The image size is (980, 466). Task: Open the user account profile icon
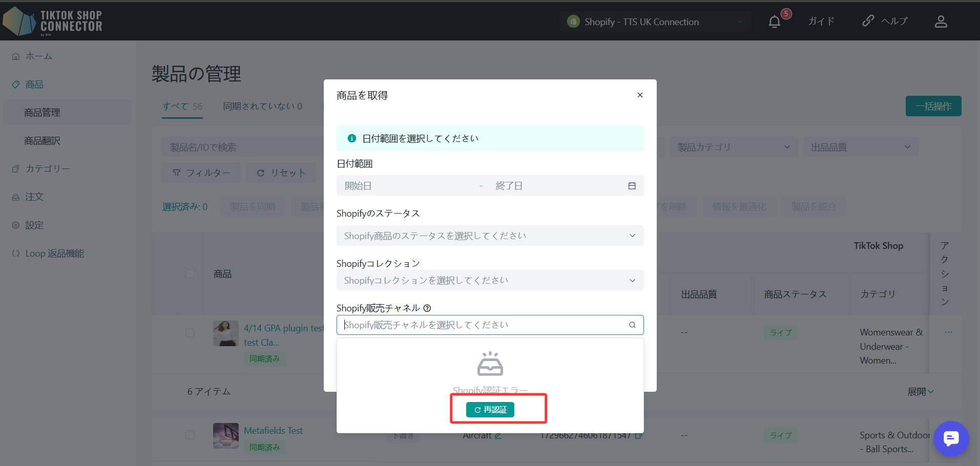[941, 22]
